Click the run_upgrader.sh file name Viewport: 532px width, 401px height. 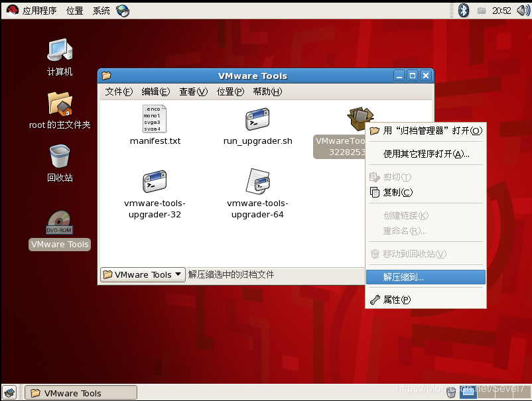pos(257,141)
